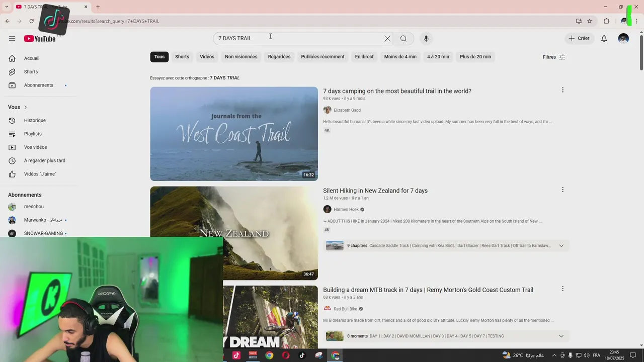The image size is (644, 362).
Task: Open Elizabeth Gadd channel avatar
Action: (327, 110)
